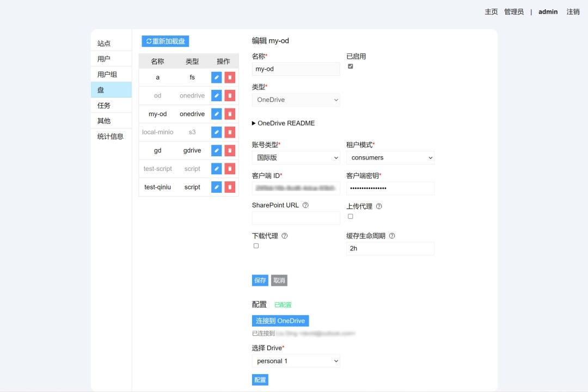
Task: Delete the "gd" mount via its trash icon
Action: click(x=230, y=150)
